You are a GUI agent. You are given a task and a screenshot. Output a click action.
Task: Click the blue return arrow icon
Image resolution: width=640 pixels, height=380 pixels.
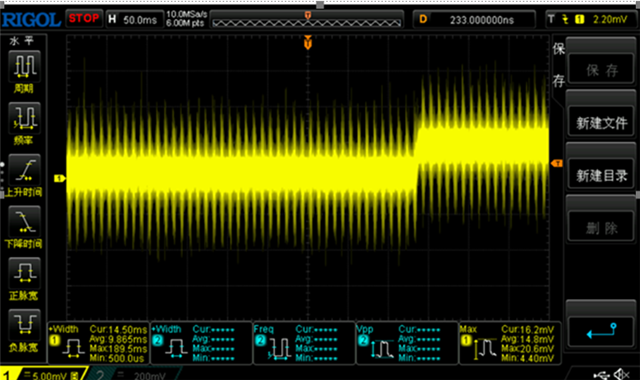pyautogui.click(x=601, y=332)
